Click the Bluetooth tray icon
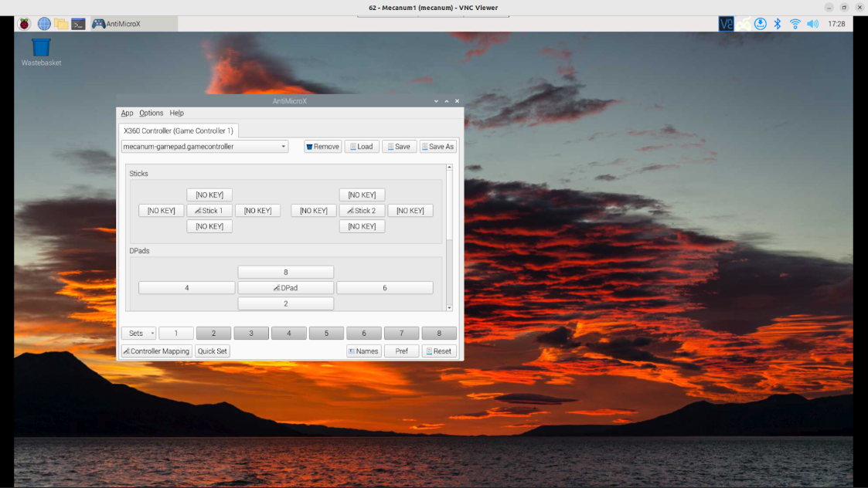 [778, 24]
